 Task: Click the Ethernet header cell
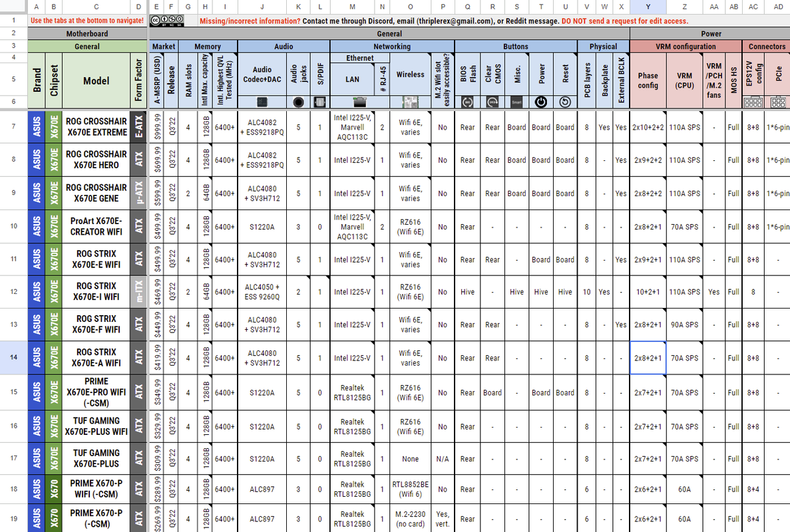coord(360,58)
